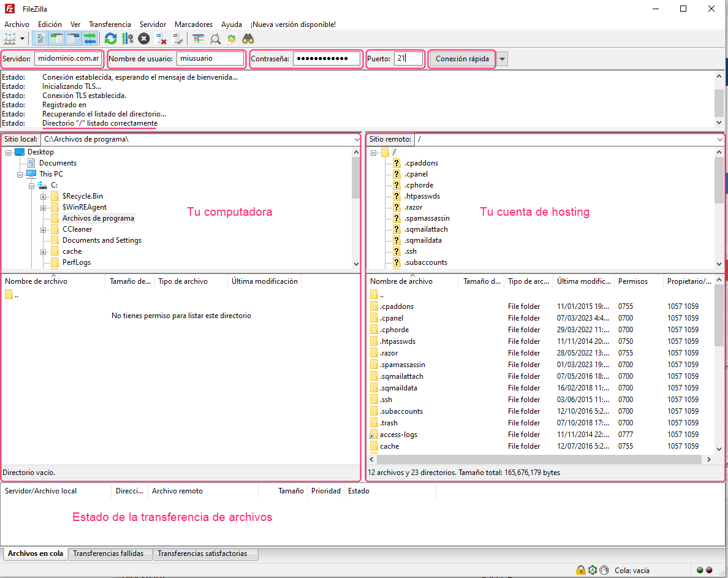This screenshot has width=728, height=578.
Task: Toggle transfer queue display
Action: [90, 39]
